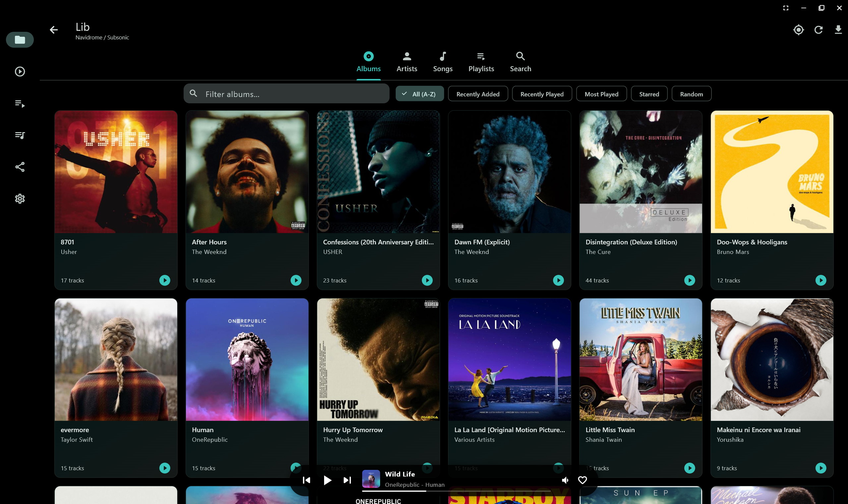Open the Little Miss Twain cover
The image size is (848, 504).
(x=641, y=360)
